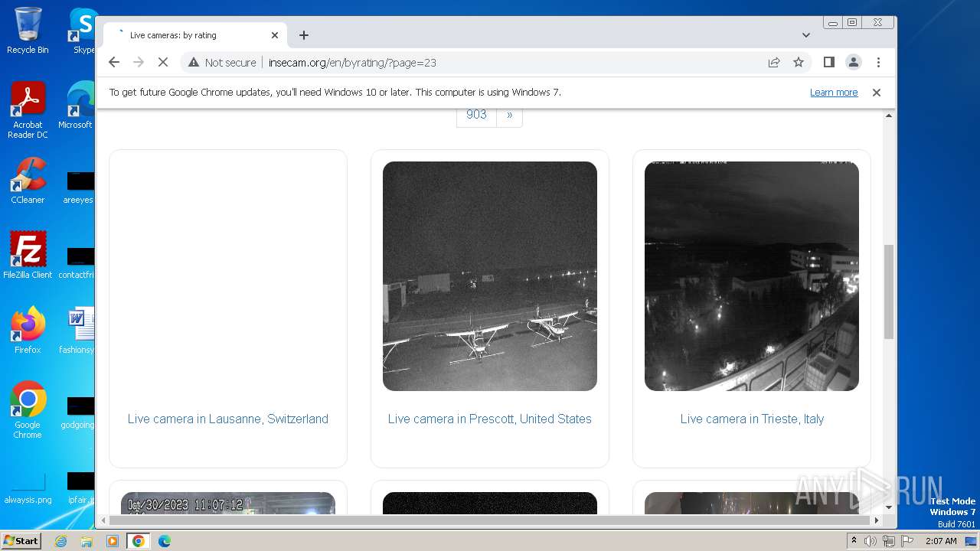Screen dimensions: 980x551
Task: Go to next page with » link
Action: coord(510,115)
